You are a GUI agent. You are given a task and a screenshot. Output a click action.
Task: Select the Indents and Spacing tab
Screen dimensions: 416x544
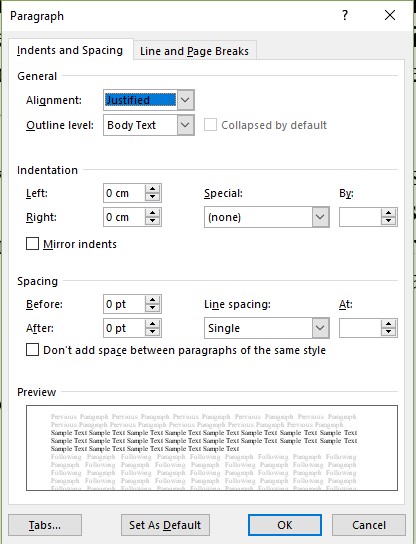(x=70, y=50)
